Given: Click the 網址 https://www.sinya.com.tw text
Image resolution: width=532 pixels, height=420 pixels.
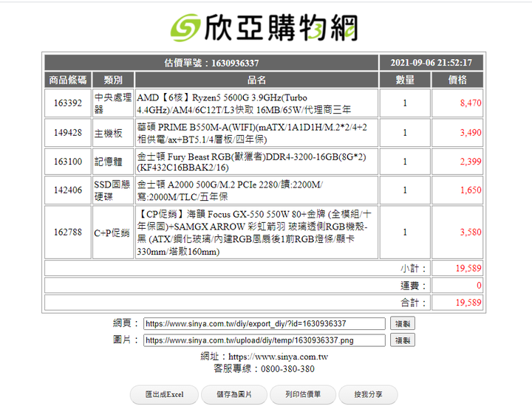Looking at the screenshot, I should 265,357.
